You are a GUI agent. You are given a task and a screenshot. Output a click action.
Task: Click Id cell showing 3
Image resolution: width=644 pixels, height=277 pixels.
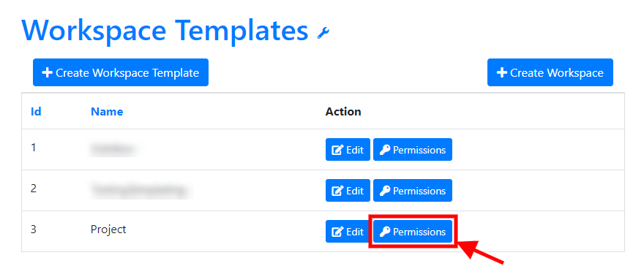point(34,229)
